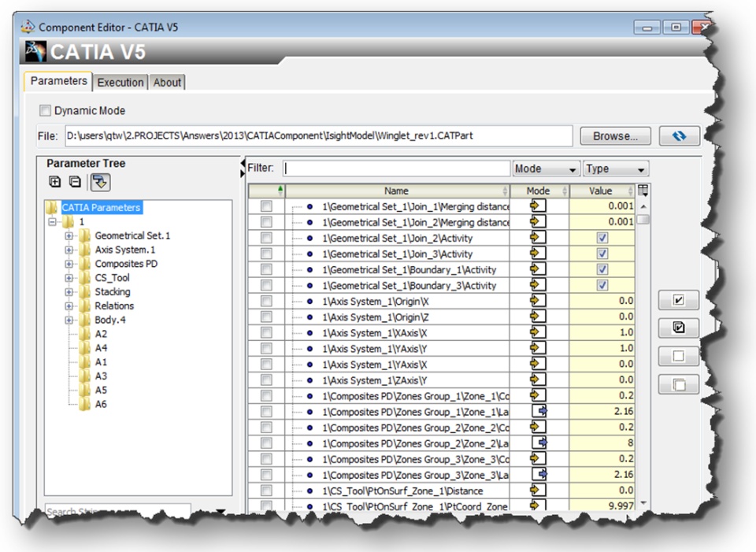Image resolution: width=756 pixels, height=552 pixels.
Task: Switch to the Execution tab
Action: (x=120, y=83)
